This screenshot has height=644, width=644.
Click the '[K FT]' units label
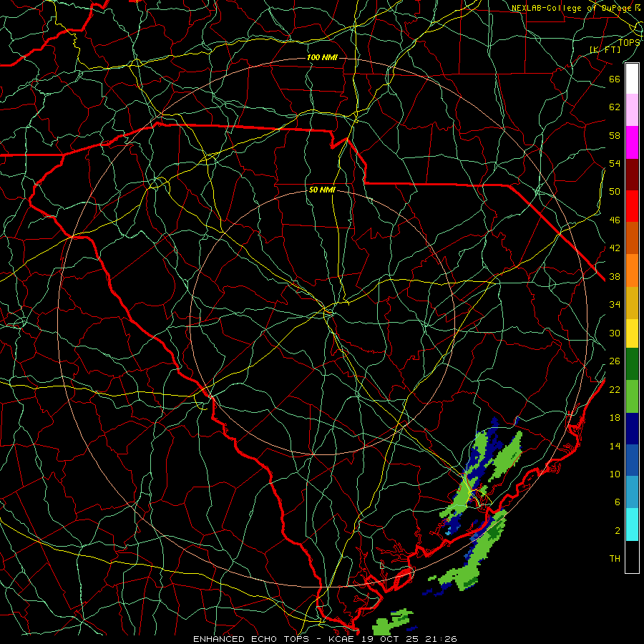pyautogui.click(x=605, y=49)
